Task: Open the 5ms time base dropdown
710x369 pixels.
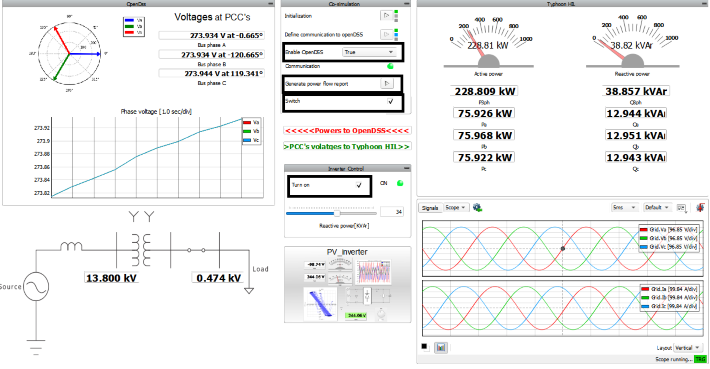Action: (x=624, y=208)
